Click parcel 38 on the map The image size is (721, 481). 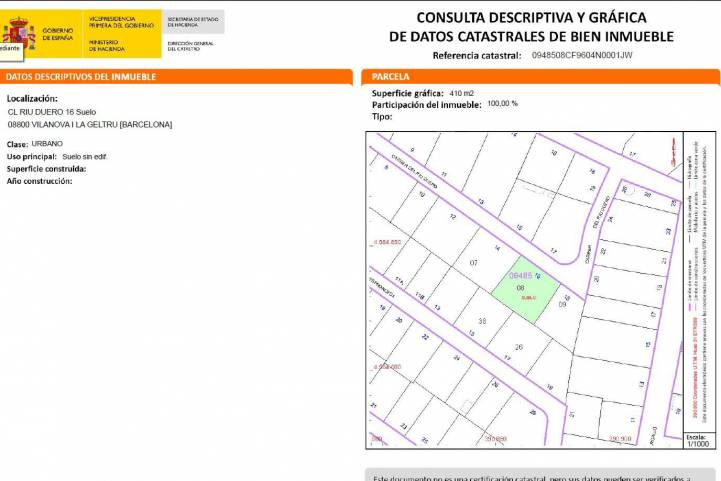(x=483, y=321)
